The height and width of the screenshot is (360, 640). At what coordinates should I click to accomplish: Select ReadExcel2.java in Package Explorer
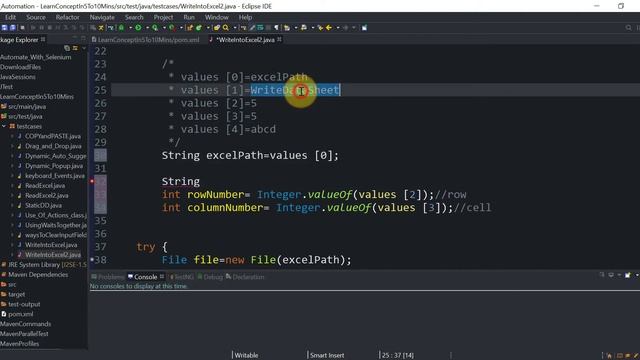(47, 196)
